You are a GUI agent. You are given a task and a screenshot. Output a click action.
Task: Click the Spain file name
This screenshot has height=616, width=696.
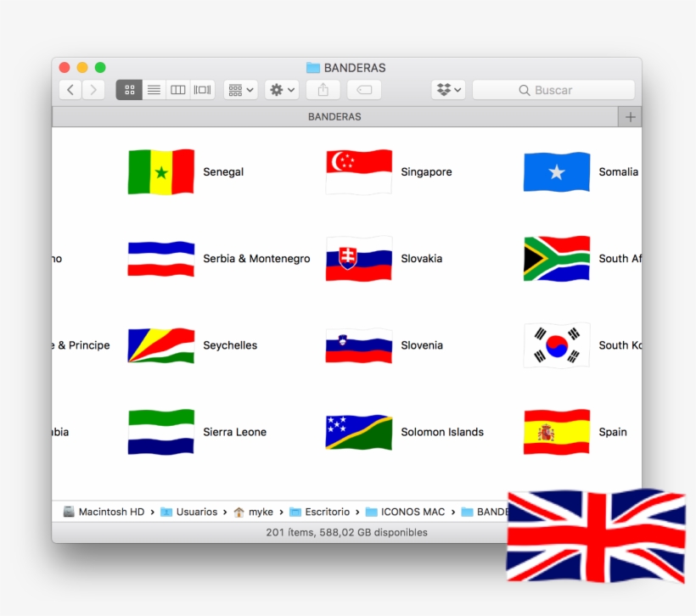[613, 432]
